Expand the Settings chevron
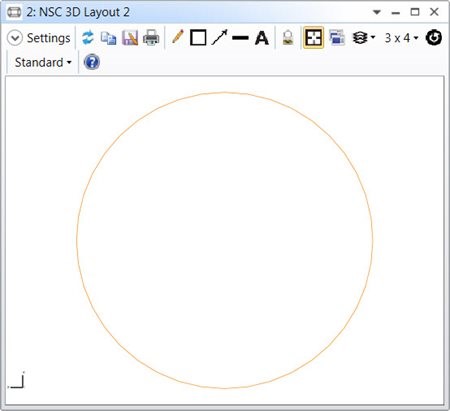 [15, 38]
